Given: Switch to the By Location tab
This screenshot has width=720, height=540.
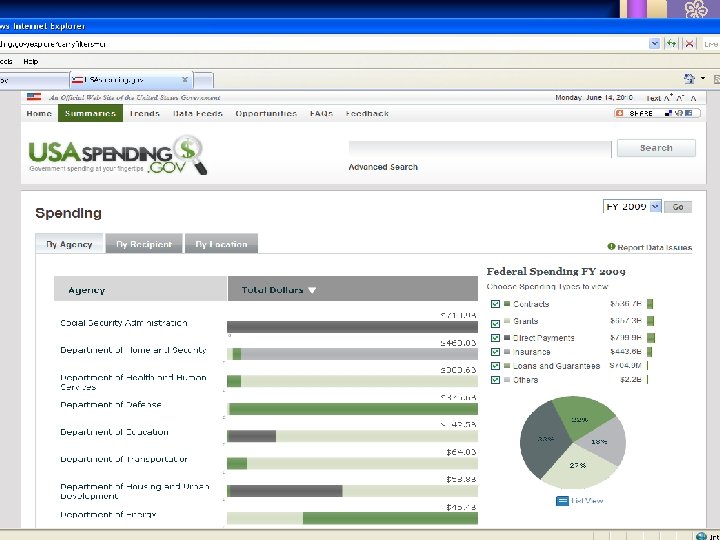Looking at the screenshot, I should click(221, 244).
